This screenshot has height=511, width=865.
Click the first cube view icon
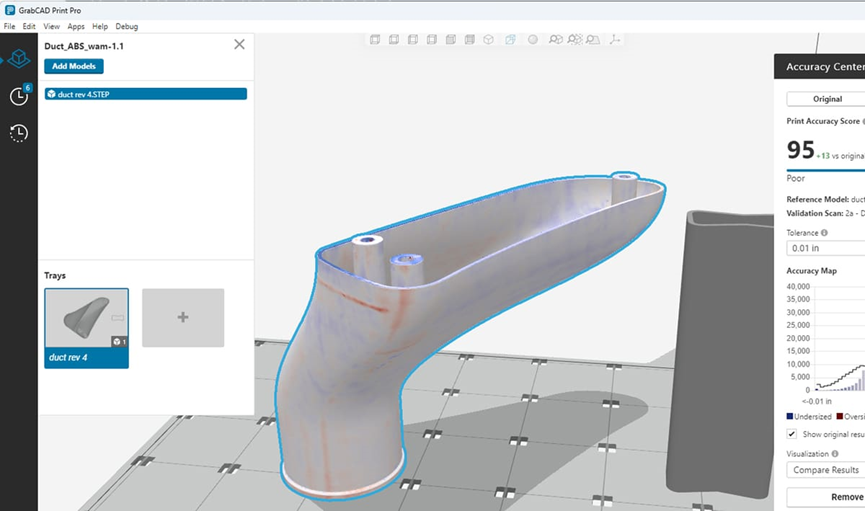pyautogui.click(x=375, y=40)
